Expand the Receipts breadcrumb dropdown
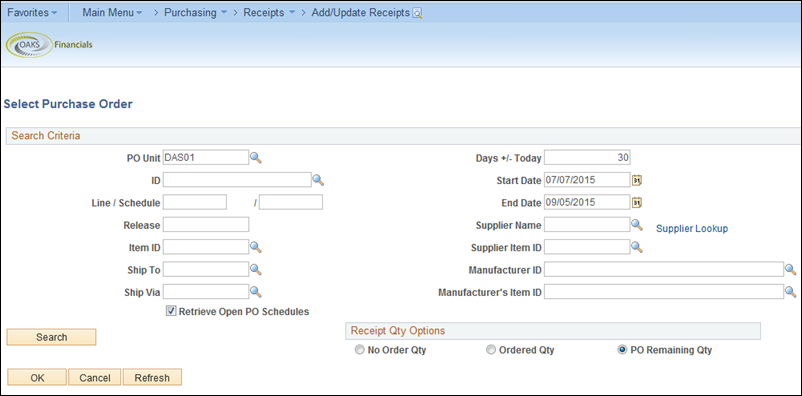802x396 pixels. pyautogui.click(x=269, y=13)
